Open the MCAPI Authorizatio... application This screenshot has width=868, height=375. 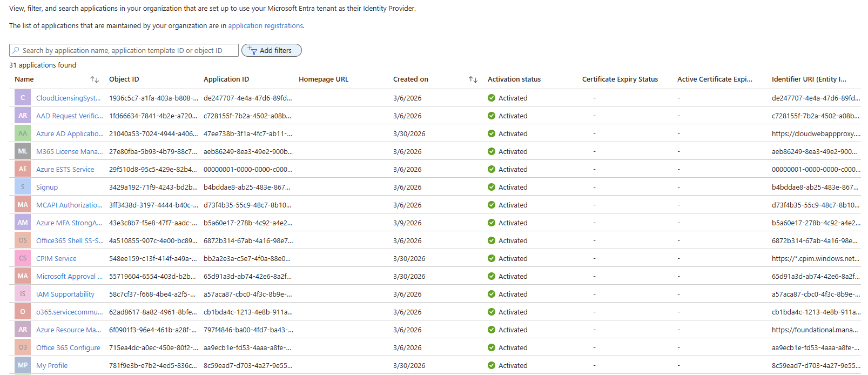pos(69,205)
